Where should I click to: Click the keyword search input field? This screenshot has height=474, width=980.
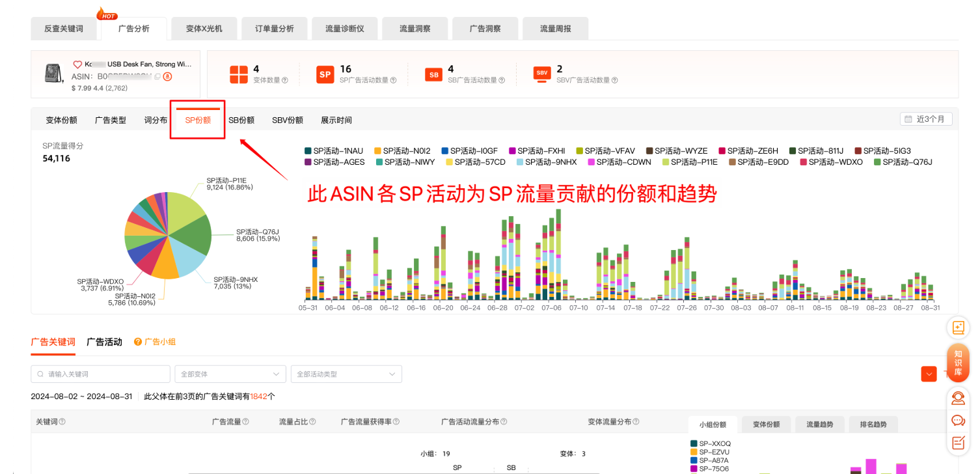tap(100, 374)
